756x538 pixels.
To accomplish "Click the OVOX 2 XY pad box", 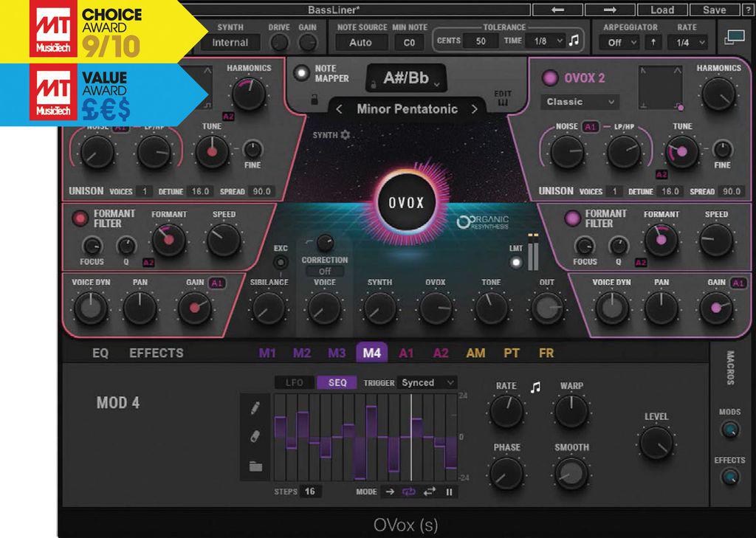I will coord(661,87).
